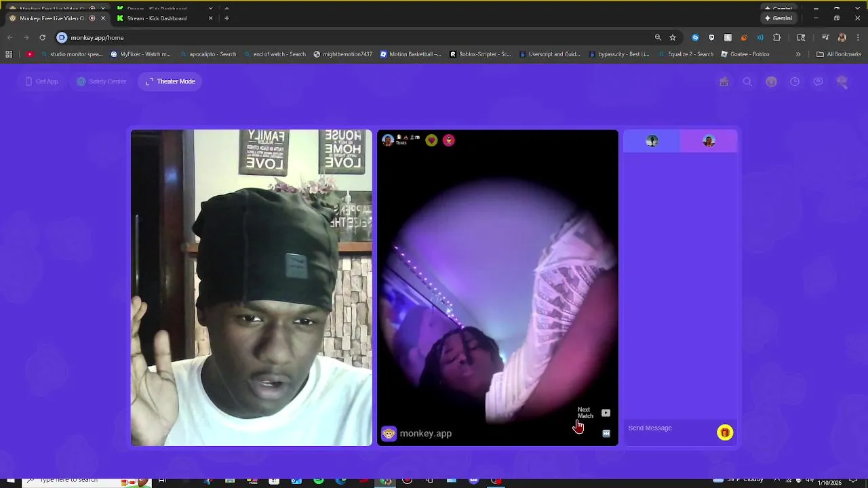868x488 pixels.
Task: Open the YouTube bookmark icon
Action: [x=30, y=54]
